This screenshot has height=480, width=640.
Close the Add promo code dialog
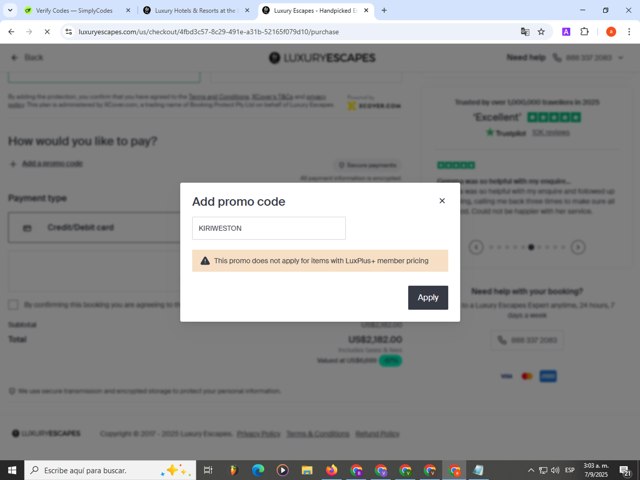pyautogui.click(x=442, y=200)
